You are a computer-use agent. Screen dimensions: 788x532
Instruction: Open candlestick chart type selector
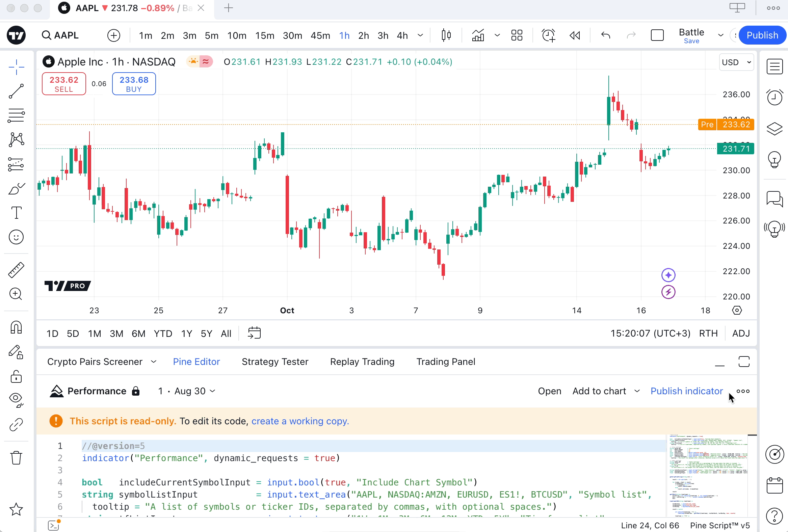tap(446, 35)
